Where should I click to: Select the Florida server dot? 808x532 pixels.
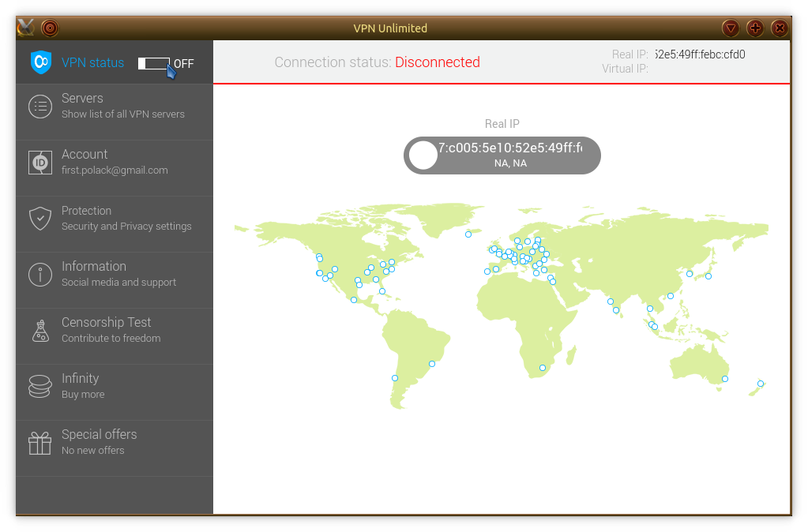(382, 291)
